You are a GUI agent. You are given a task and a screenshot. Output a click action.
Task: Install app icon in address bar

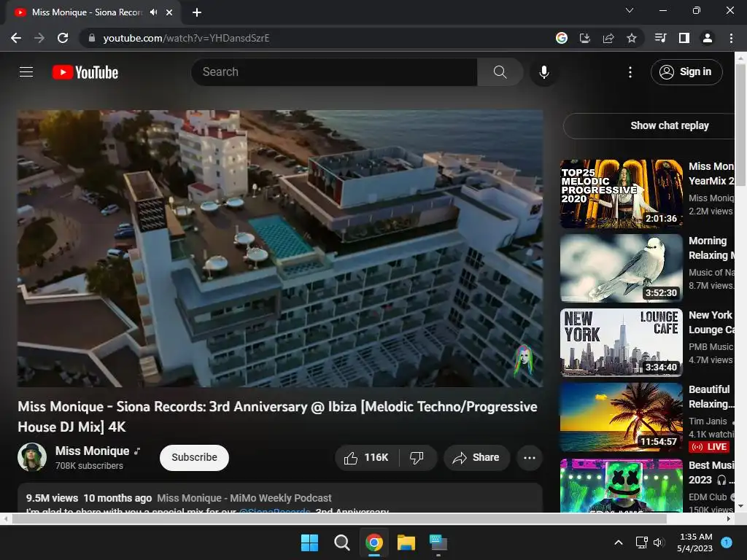(x=585, y=38)
